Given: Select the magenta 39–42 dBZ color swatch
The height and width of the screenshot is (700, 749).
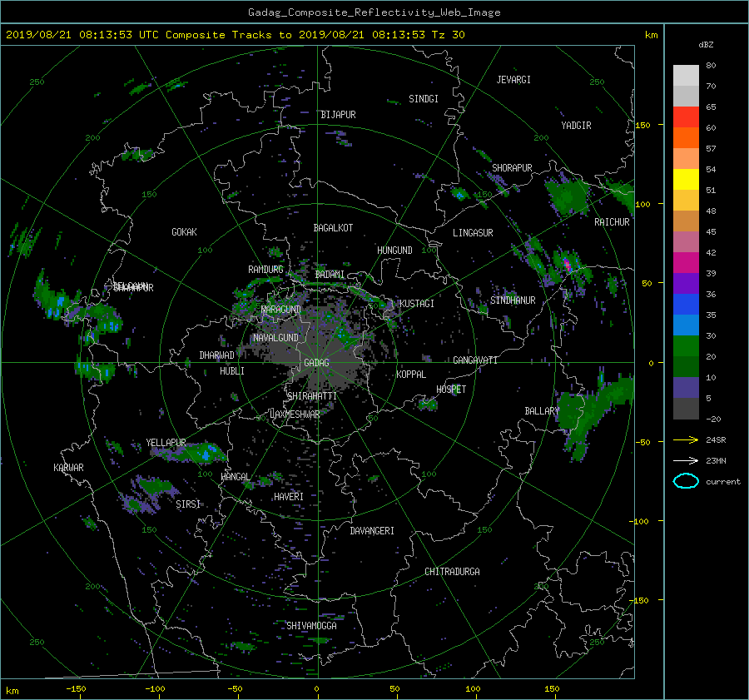Looking at the screenshot, I should (x=686, y=262).
